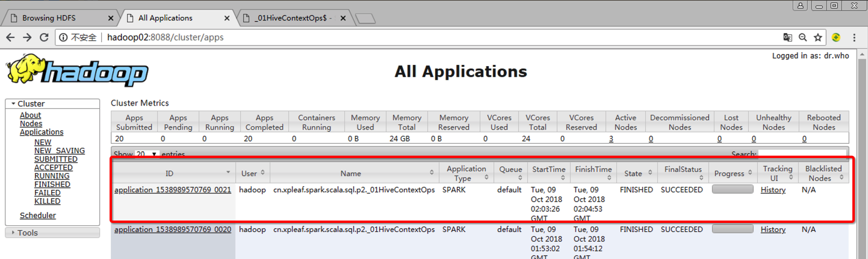The height and width of the screenshot is (259, 868).
Task: Open application_1538989570769_0020 details
Action: (x=173, y=230)
